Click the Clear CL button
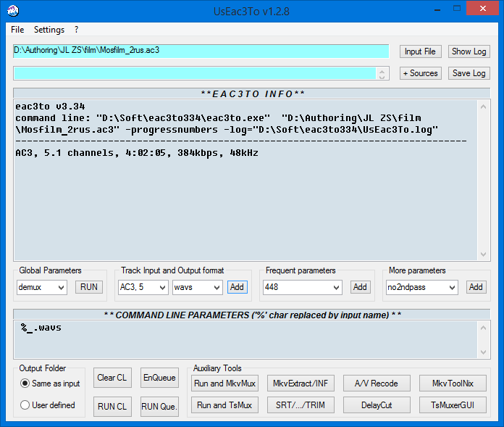Screen dimensions: 504x427 click(112, 378)
